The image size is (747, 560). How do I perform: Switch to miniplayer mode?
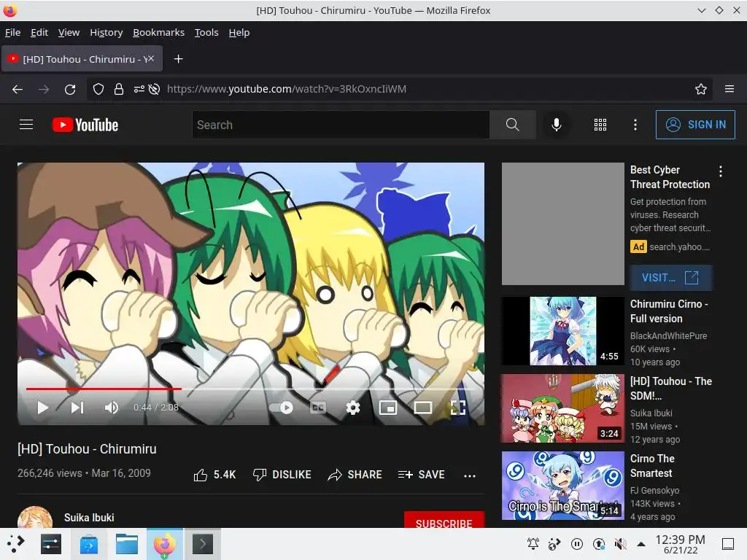point(388,408)
